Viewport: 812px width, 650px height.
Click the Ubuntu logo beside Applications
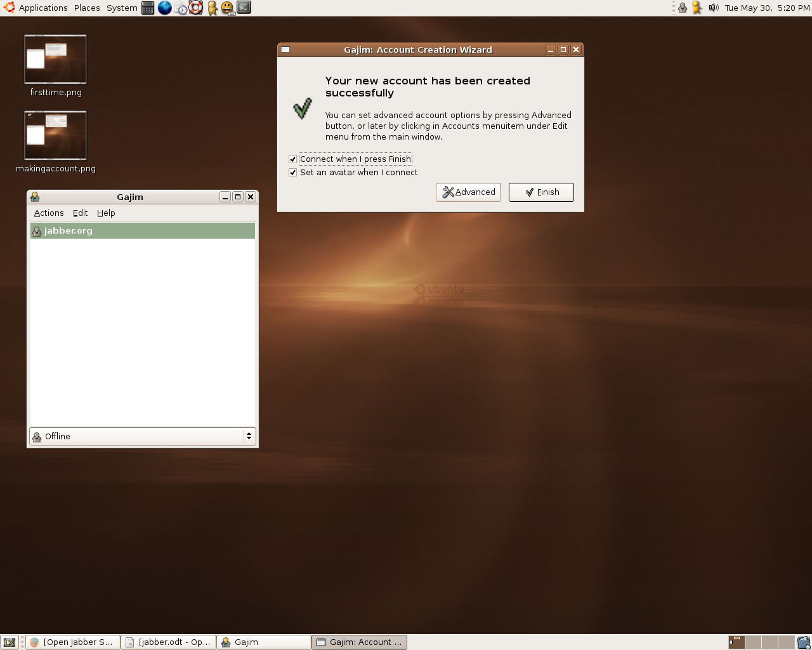tap(10, 8)
